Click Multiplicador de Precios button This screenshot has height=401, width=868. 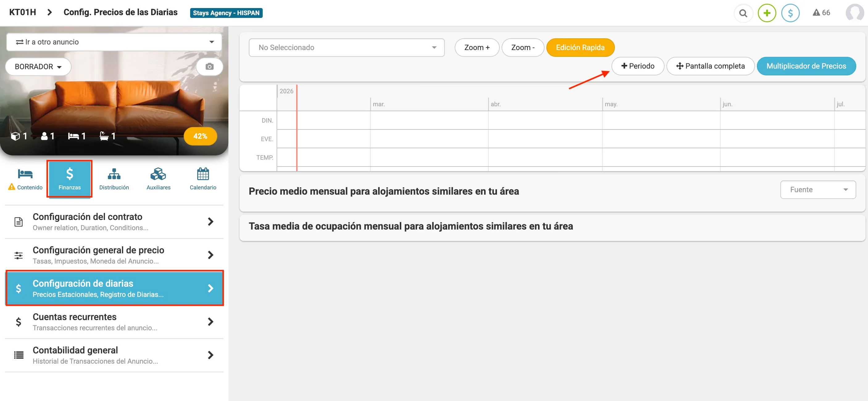pos(806,66)
